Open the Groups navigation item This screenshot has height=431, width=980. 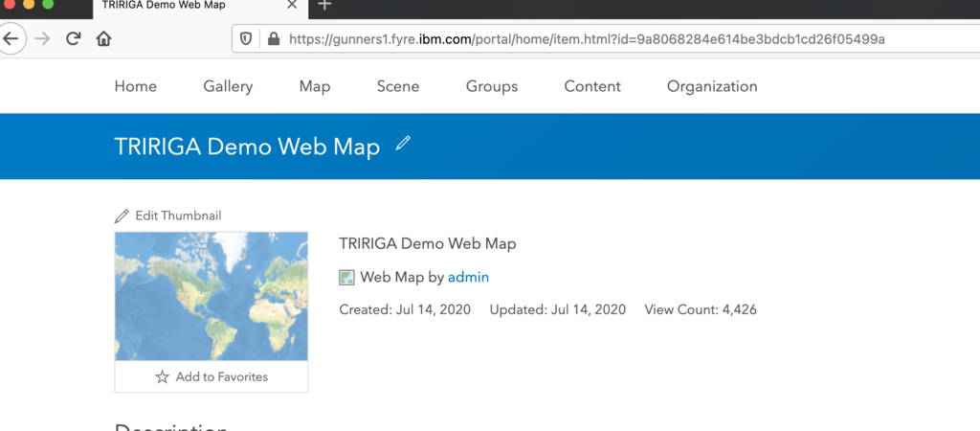492,86
